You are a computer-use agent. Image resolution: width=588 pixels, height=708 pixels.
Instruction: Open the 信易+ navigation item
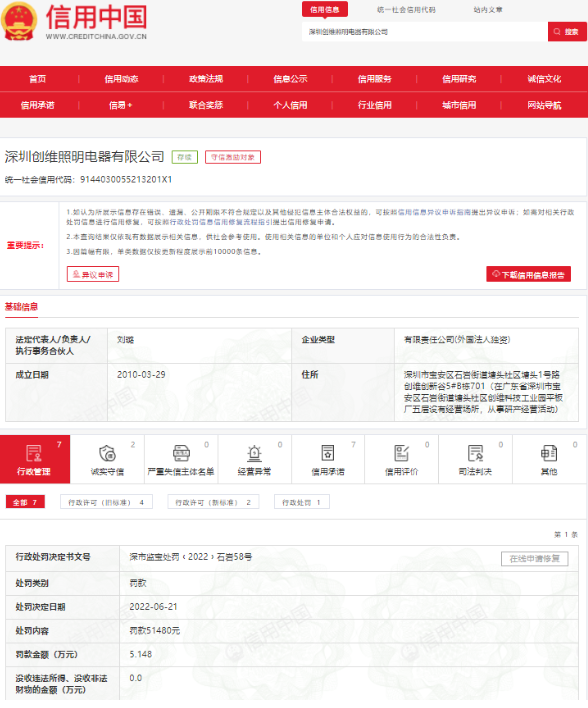tap(121, 105)
